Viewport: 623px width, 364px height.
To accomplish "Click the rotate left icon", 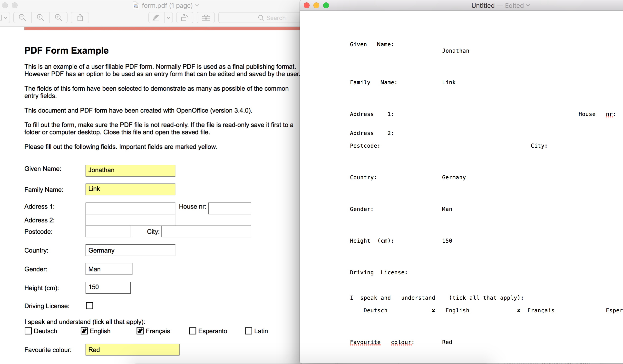I will (185, 18).
